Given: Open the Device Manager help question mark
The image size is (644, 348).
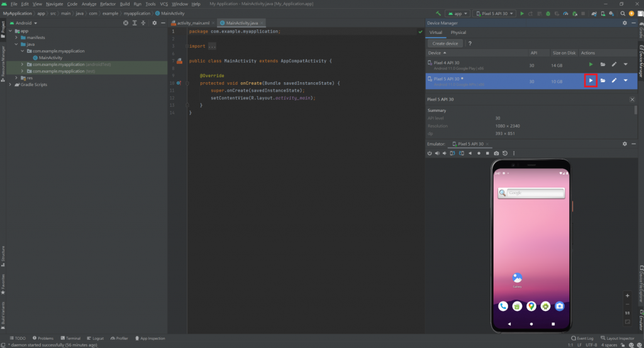Looking at the screenshot, I should pos(470,43).
